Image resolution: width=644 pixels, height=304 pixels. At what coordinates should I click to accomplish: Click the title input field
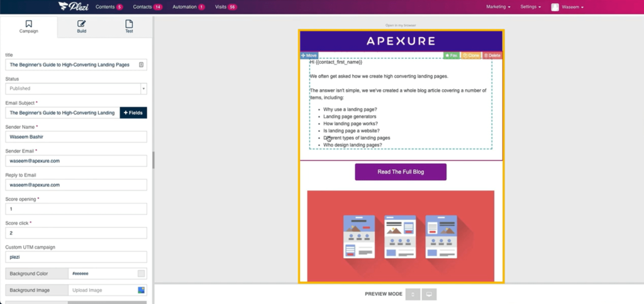pos(76,65)
